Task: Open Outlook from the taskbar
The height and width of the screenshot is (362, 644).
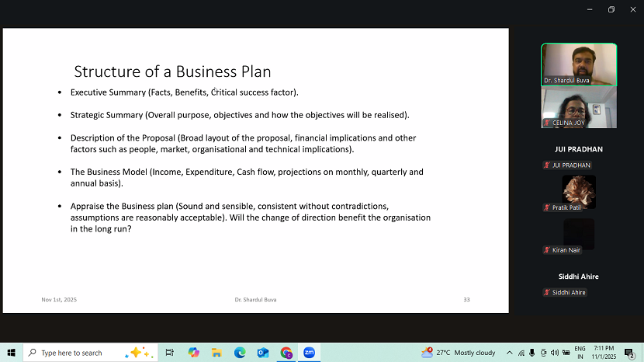Action: click(x=263, y=353)
